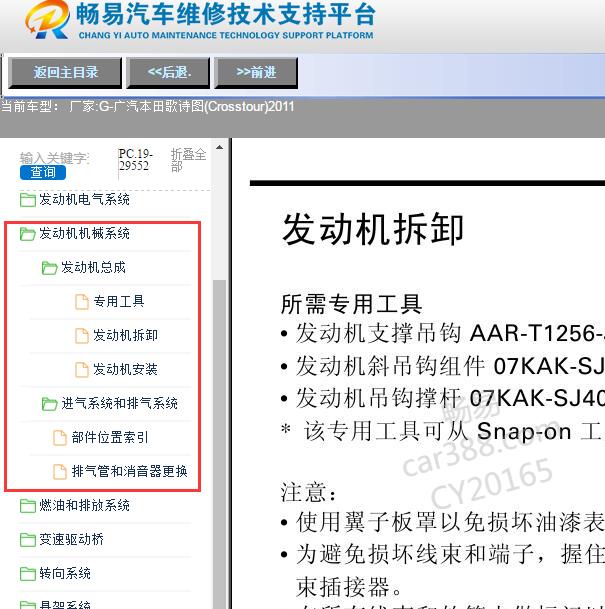Viewport: 605px width, 609px height.
Task: Click the 悬架系统 folder icon
Action: tap(28, 605)
